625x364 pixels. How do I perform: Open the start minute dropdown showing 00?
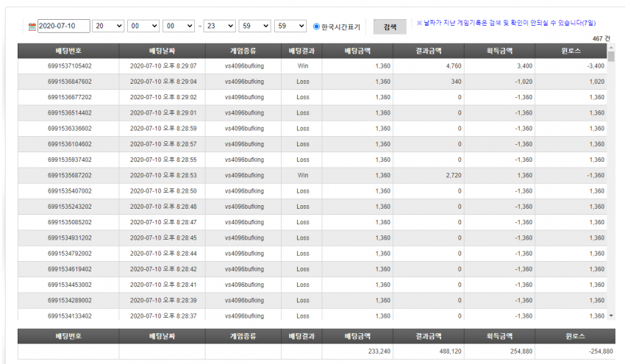tap(143, 26)
